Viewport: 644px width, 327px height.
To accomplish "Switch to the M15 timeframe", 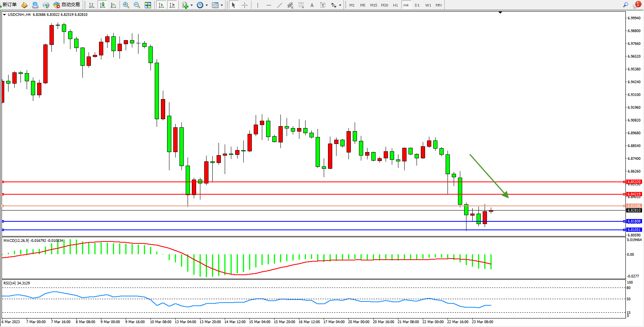I will pos(373,5).
